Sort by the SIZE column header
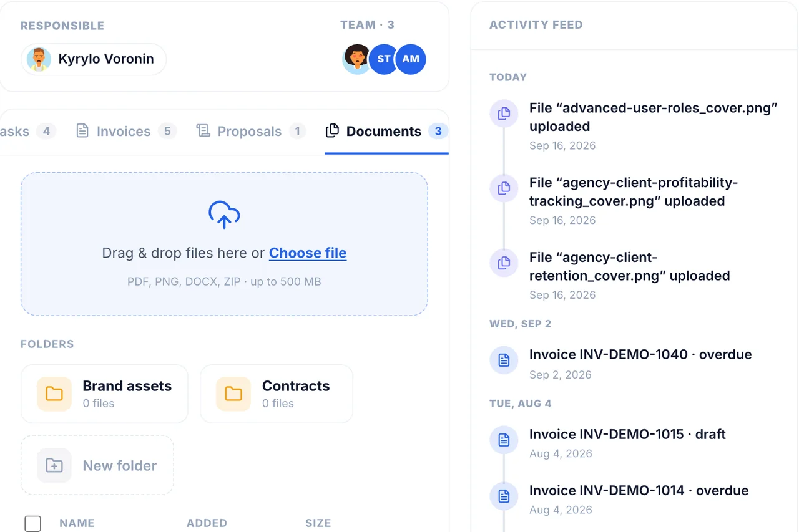 [x=318, y=523]
